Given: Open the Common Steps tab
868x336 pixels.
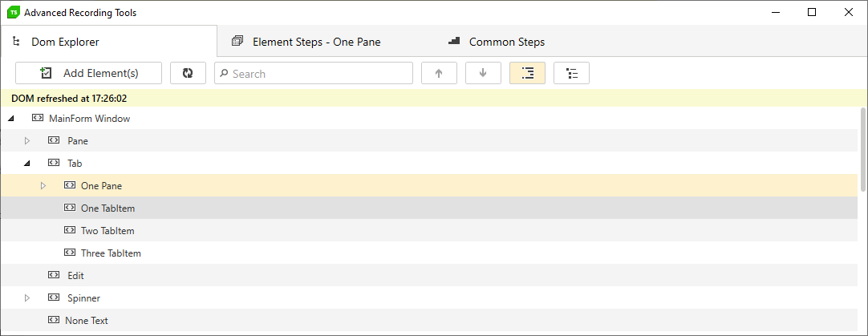Looking at the screenshot, I should 497,42.
